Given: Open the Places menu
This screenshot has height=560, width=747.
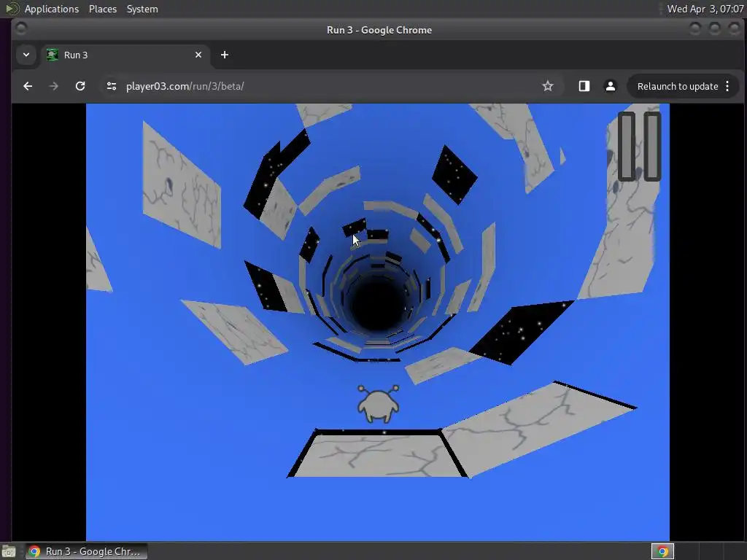Looking at the screenshot, I should point(102,9).
